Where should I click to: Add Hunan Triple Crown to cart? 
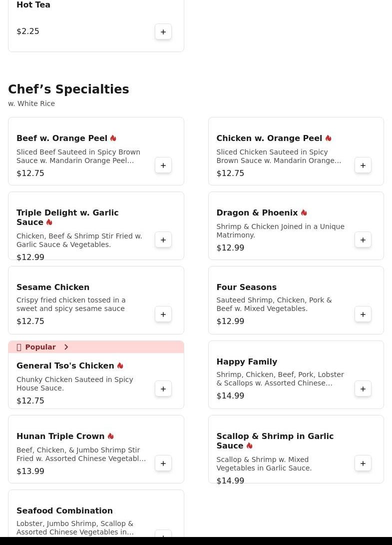pos(163,463)
